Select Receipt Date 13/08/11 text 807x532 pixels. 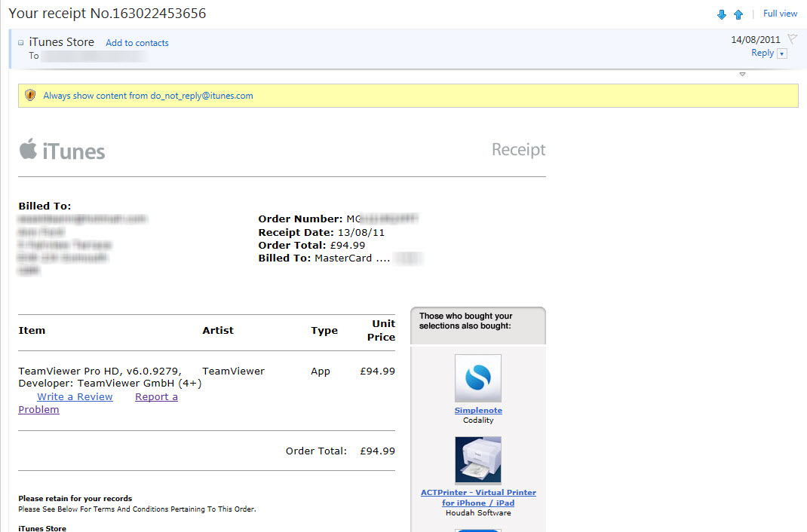pos(321,232)
